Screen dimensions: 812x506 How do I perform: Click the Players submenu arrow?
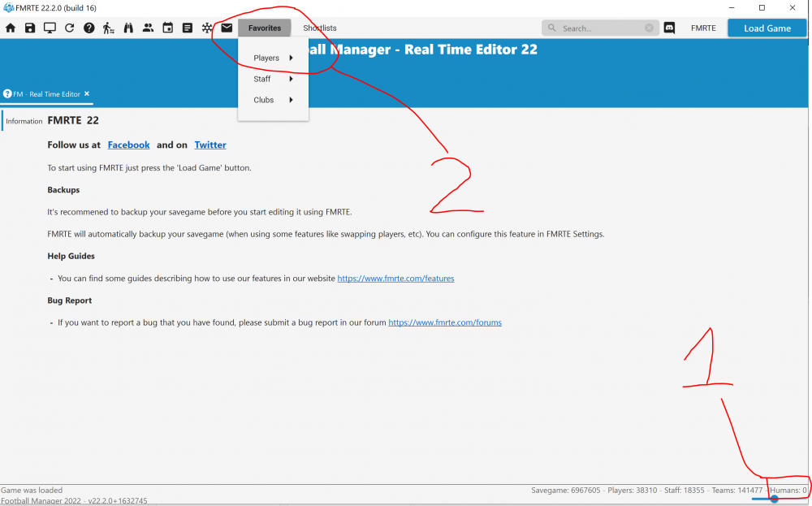(x=291, y=58)
